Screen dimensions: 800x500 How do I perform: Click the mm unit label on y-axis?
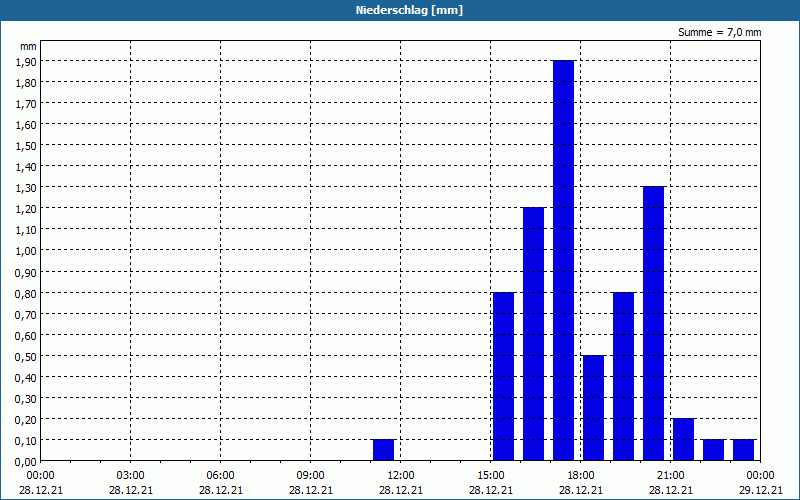click(x=28, y=46)
